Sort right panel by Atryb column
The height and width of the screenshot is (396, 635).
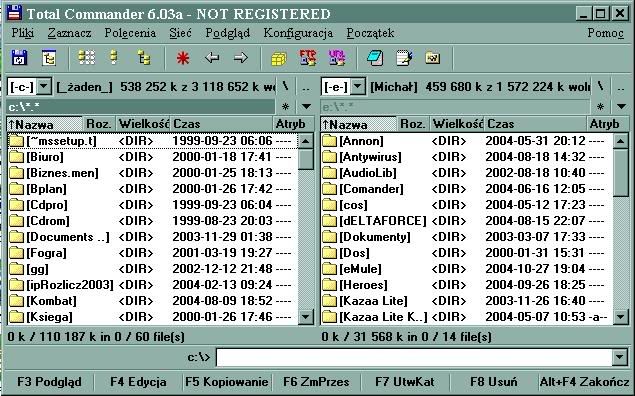(x=607, y=124)
